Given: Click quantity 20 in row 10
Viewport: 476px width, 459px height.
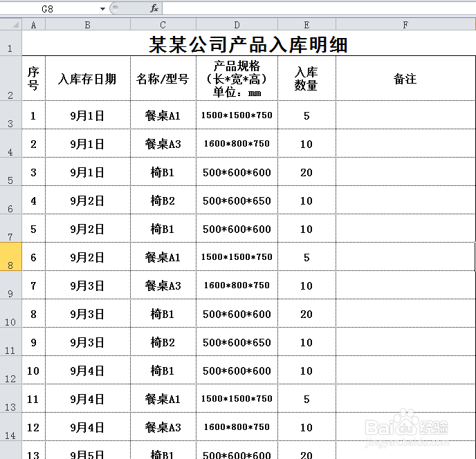Looking at the screenshot, I should click(x=306, y=314).
